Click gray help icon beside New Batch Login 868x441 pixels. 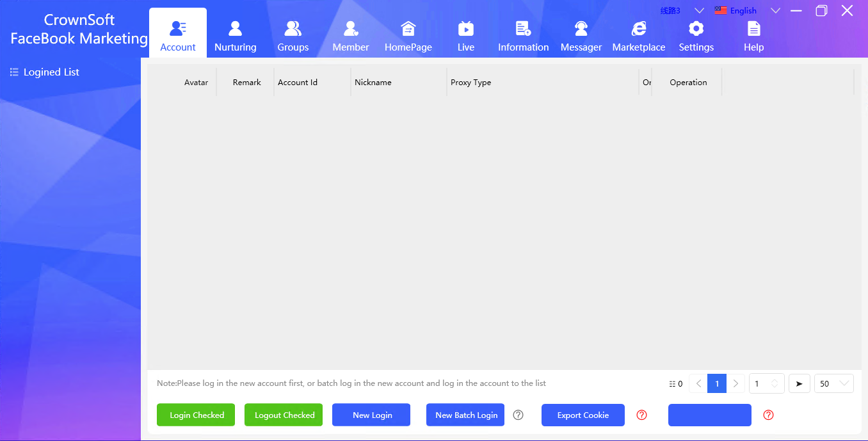[x=518, y=415]
